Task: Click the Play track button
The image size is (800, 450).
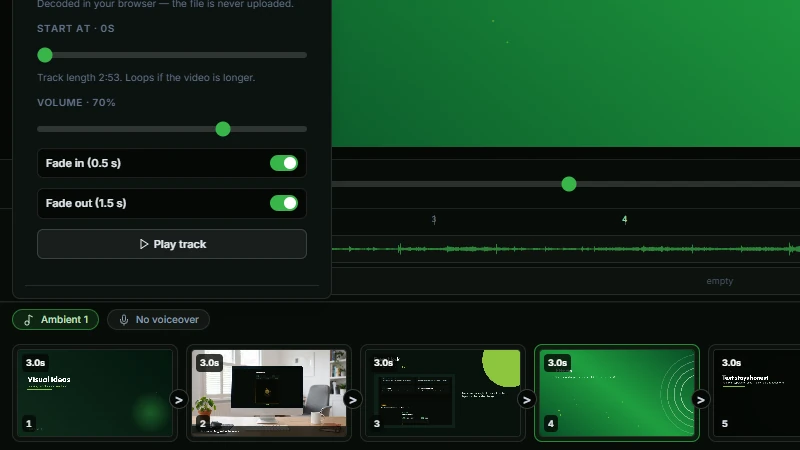Action: point(172,244)
